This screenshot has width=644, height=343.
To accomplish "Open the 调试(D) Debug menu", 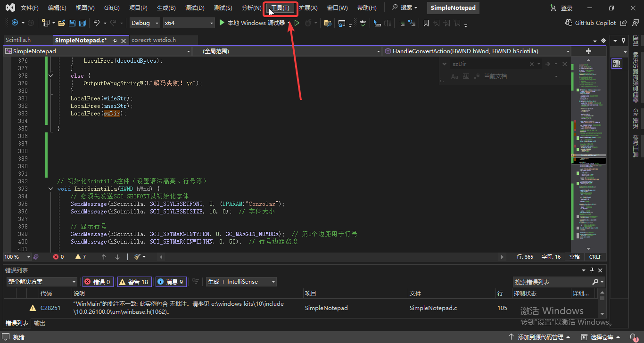I will (x=195, y=8).
